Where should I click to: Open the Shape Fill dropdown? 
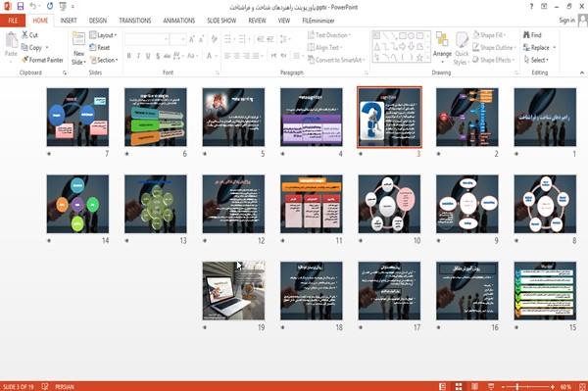pyautogui.click(x=489, y=35)
